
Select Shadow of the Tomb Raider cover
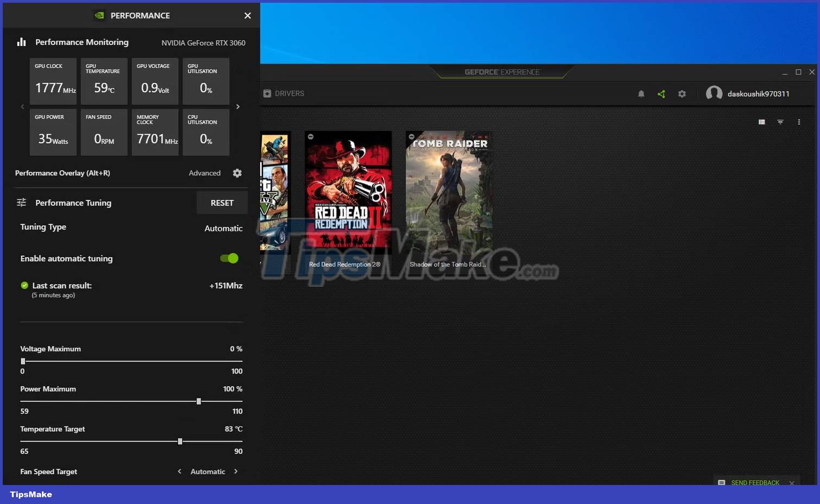450,192
